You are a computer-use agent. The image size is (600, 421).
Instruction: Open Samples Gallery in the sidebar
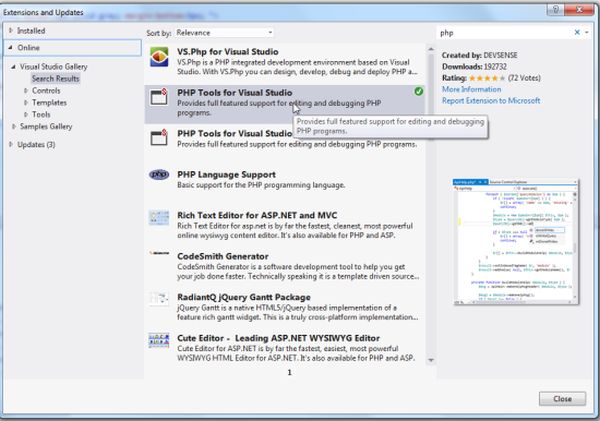(46, 126)
